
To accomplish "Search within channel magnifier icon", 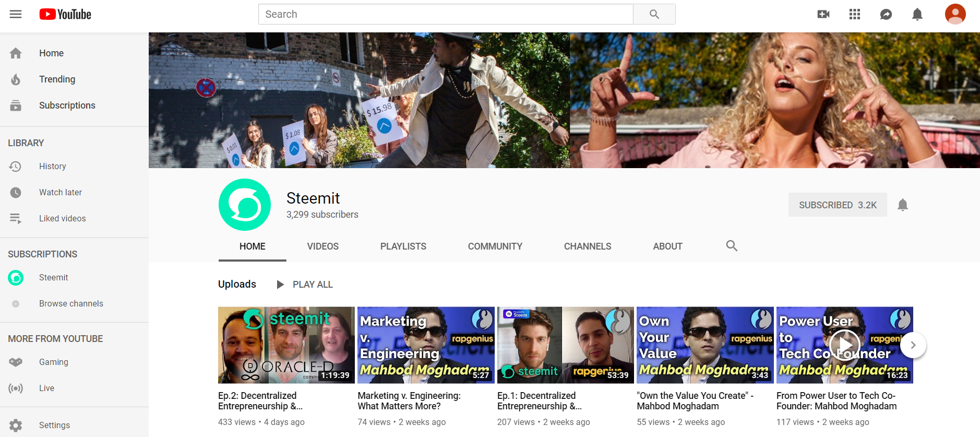I will (732, 246).
